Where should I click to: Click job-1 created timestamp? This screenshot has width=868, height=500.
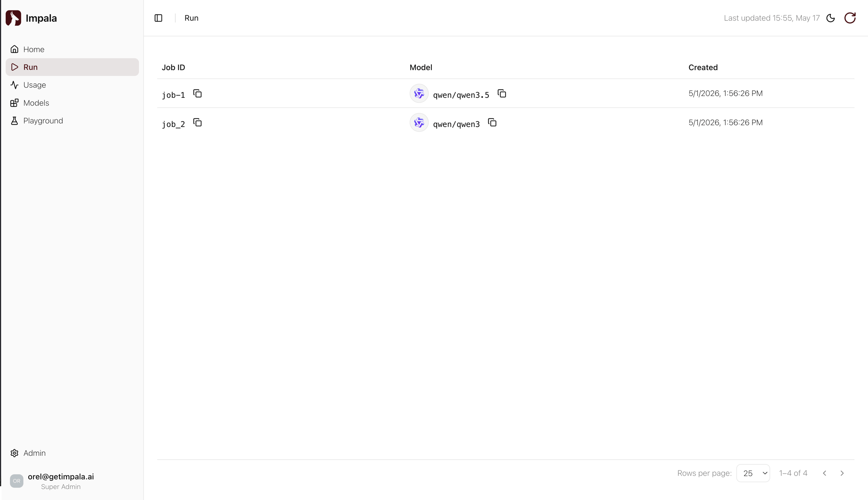[725, 93]
